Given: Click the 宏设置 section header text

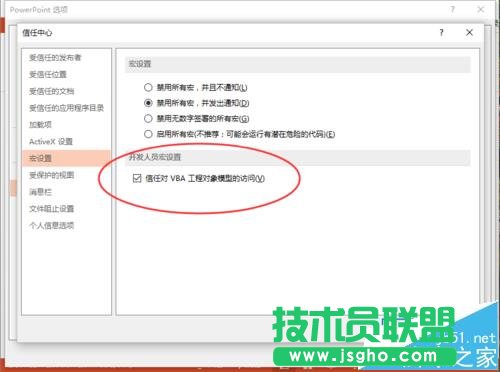Looking at the screenshot, I should (140, 64).
